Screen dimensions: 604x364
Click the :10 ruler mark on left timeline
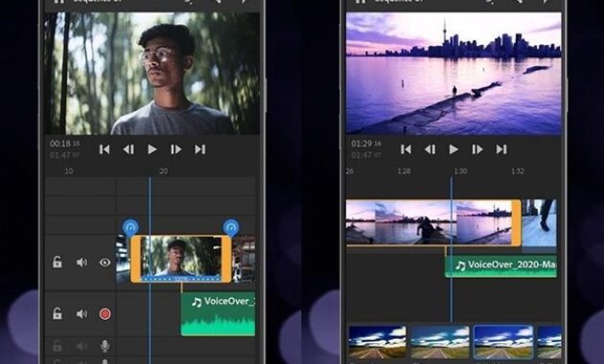pos(68,171)
